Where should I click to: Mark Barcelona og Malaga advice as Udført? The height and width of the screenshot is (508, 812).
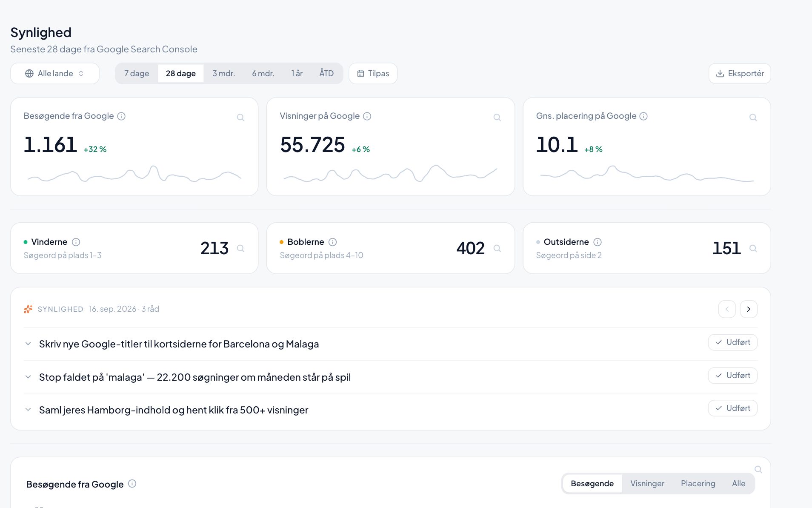732,342
